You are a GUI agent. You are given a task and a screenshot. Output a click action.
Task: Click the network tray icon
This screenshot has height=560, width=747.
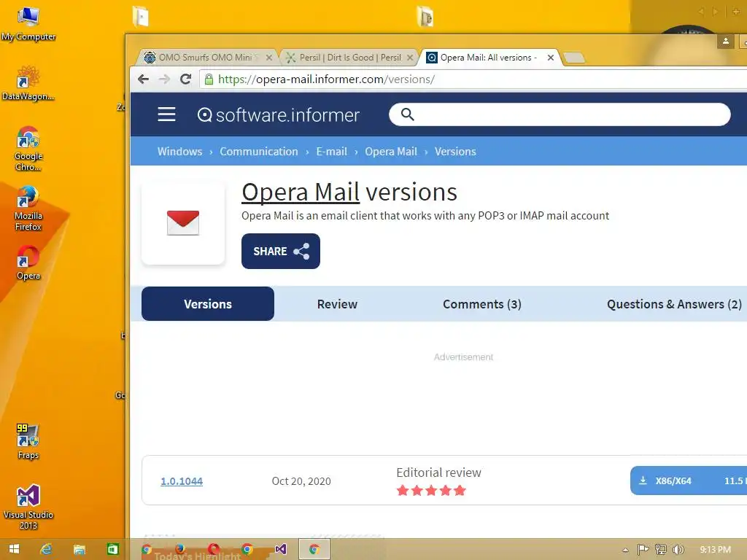pos(661,550)
